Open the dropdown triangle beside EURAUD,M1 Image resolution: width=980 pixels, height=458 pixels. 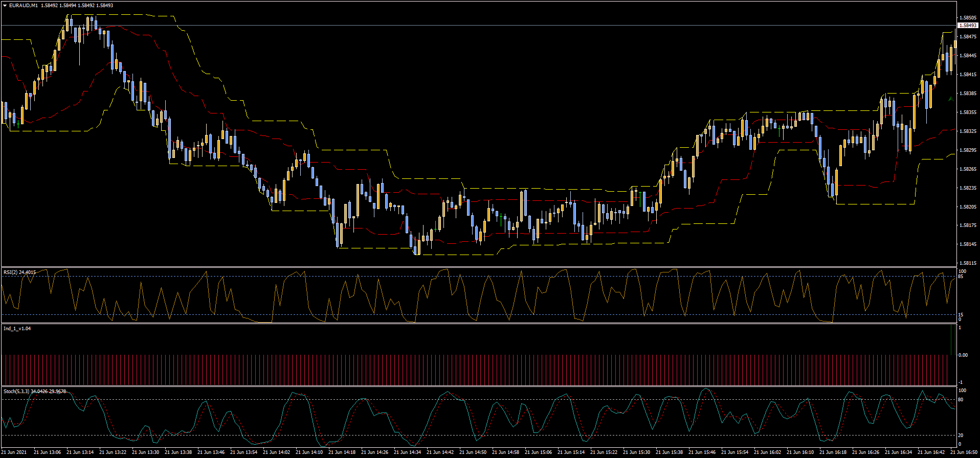coord(5,6)
